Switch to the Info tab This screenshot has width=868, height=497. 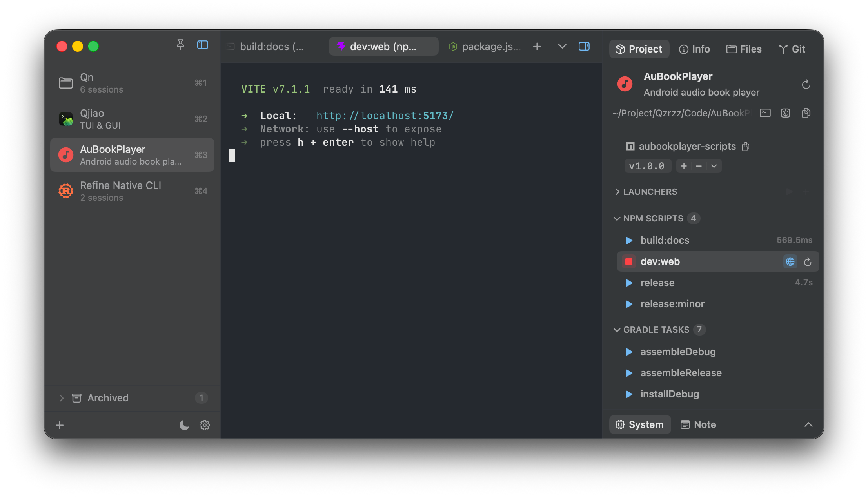pyautogui.click(x=694, y=49)
